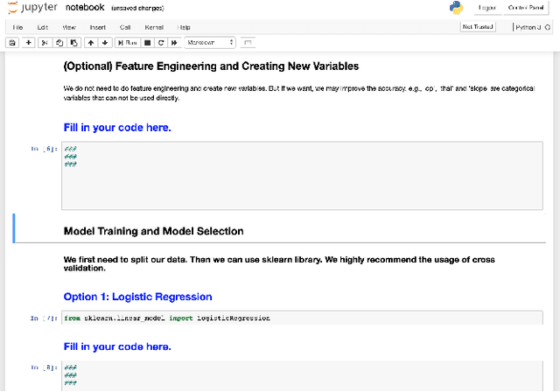Cut selected cells with scissors icon

[45, 42]
